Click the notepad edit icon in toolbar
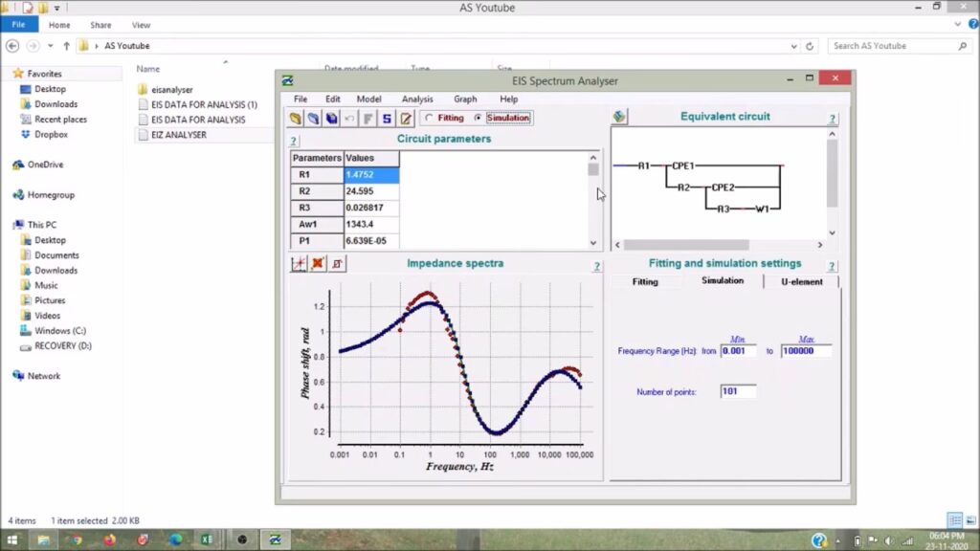The image size is (980, 551). tap(406, 119)
